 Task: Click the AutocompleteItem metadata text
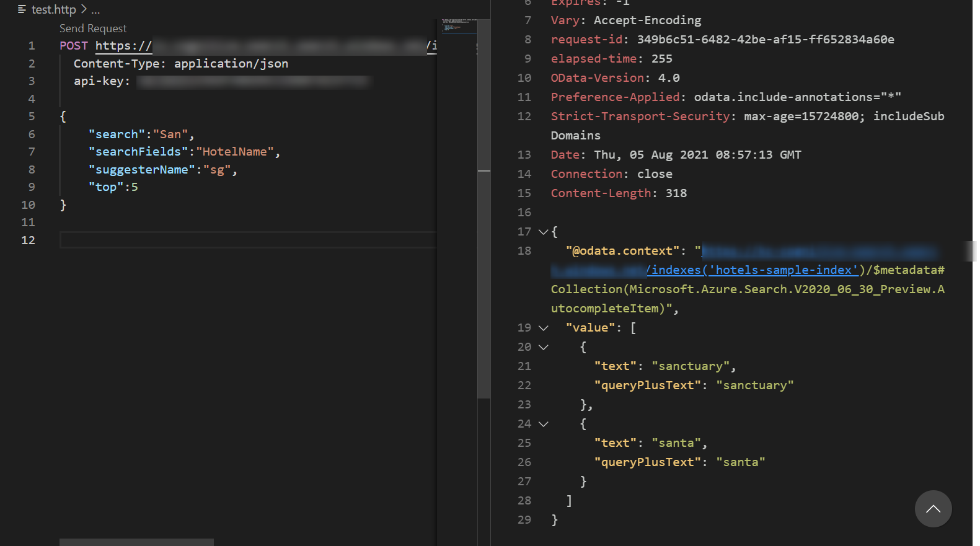click(x=748, y=299)
